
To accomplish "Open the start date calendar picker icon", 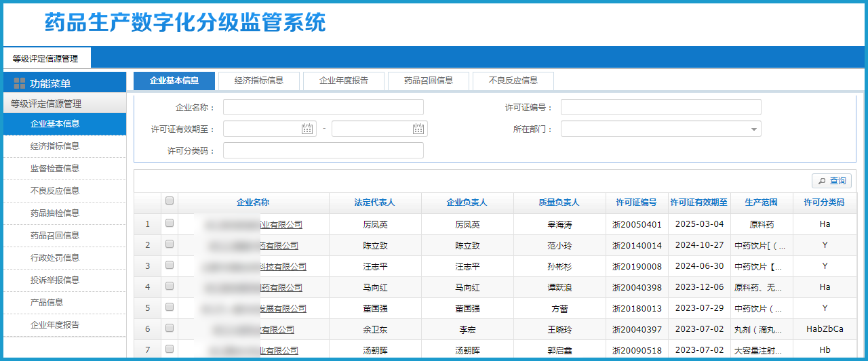I will tap(307, 129).
